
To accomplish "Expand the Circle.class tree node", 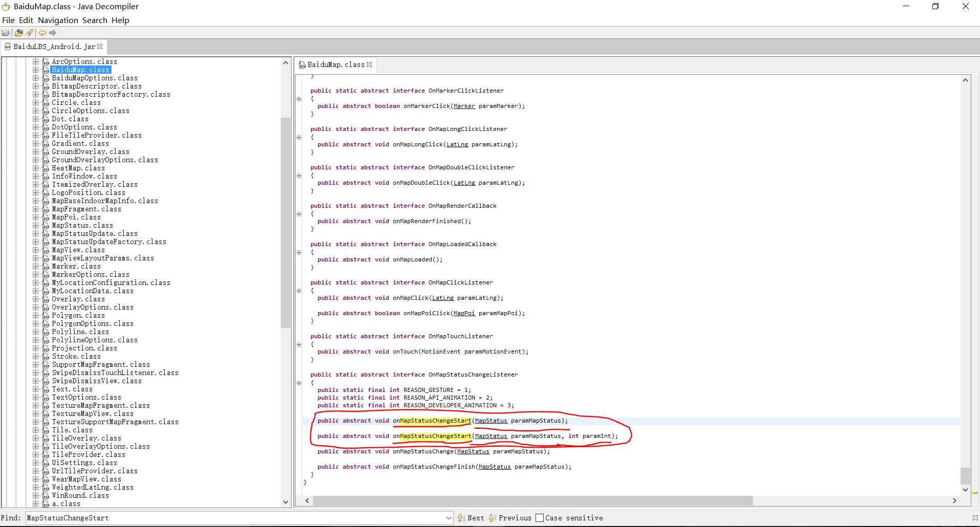I will pos(36,103).
